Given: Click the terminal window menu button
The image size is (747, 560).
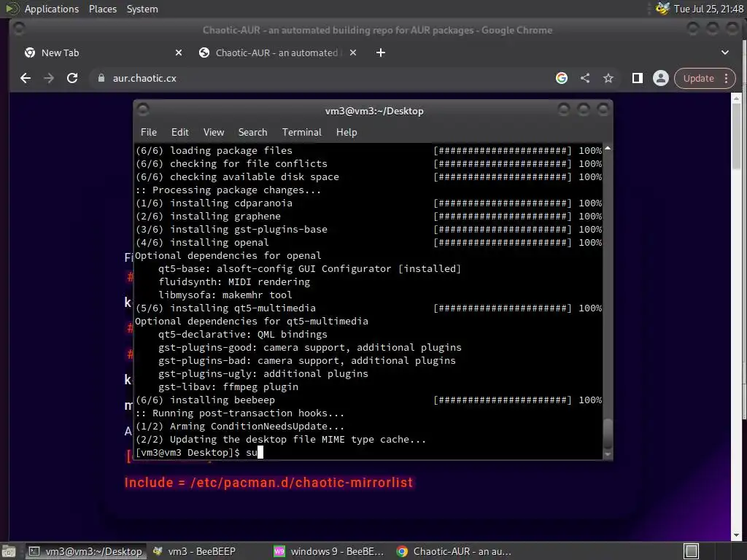Looking at the screenshot, I should tap(143, 110).
